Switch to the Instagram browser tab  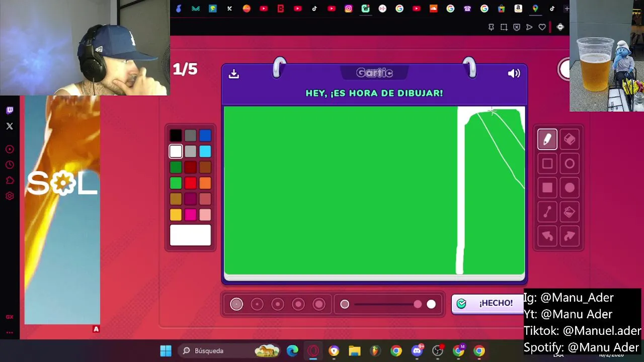[349, 9]
